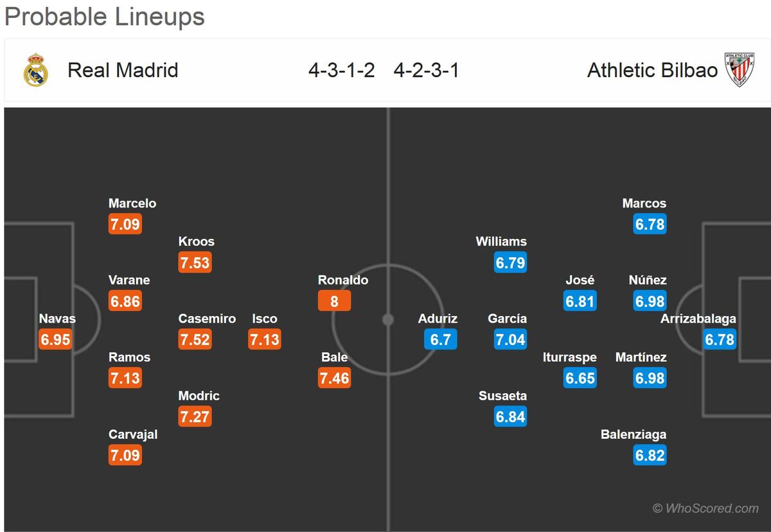Select Kroos's 7.53 rating badge
The width and height of the screenshot is (771, 532).
coord(195,262)
